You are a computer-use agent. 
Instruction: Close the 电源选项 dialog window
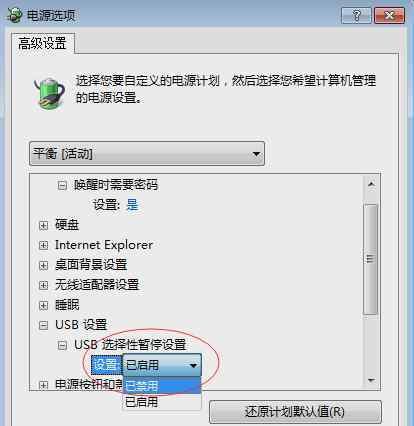click(389, 15)
